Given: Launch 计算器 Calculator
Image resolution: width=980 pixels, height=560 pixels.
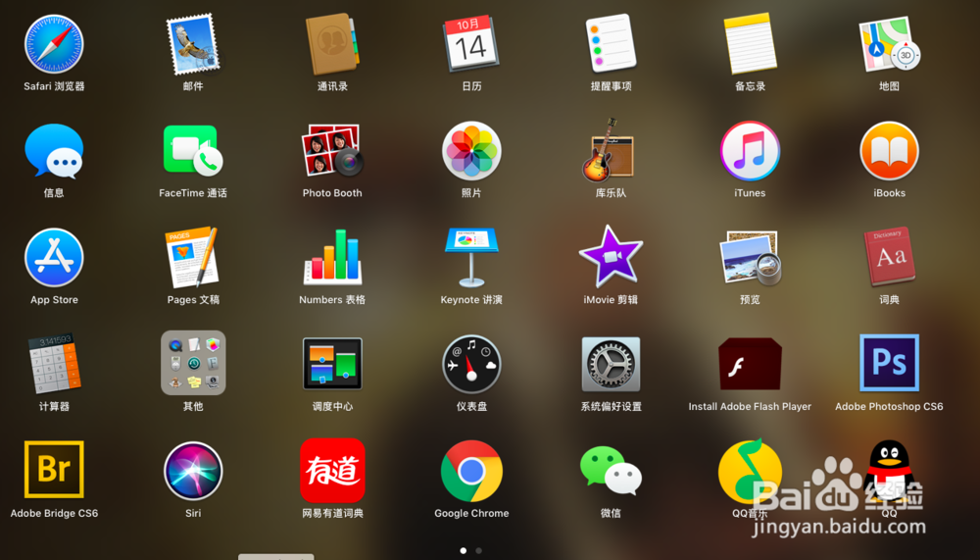Looking at the screenshot, I should click(54, 364).
